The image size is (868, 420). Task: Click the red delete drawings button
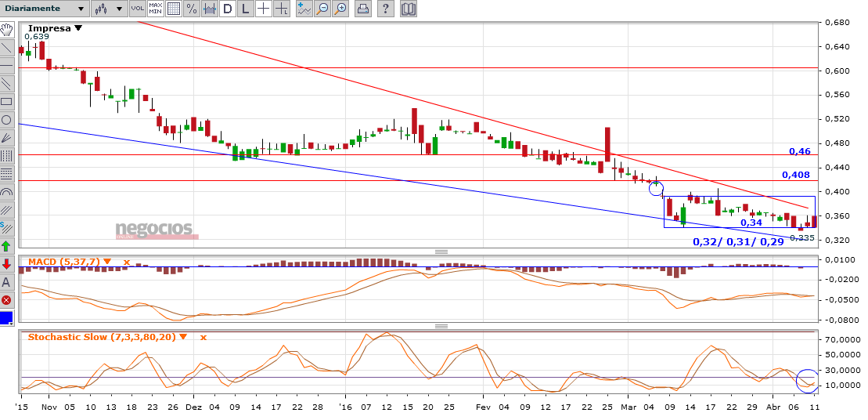pyautogui.click(x=6, y=300)
